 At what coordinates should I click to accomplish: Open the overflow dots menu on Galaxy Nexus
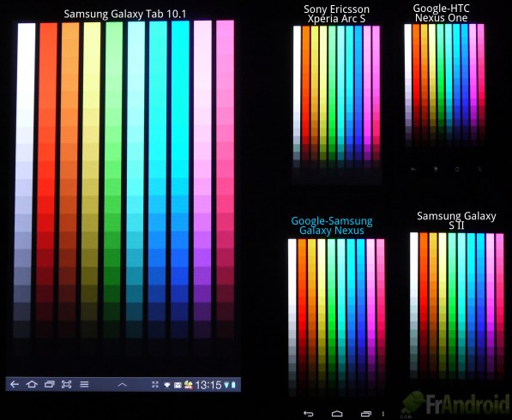(x=383, y=414)
